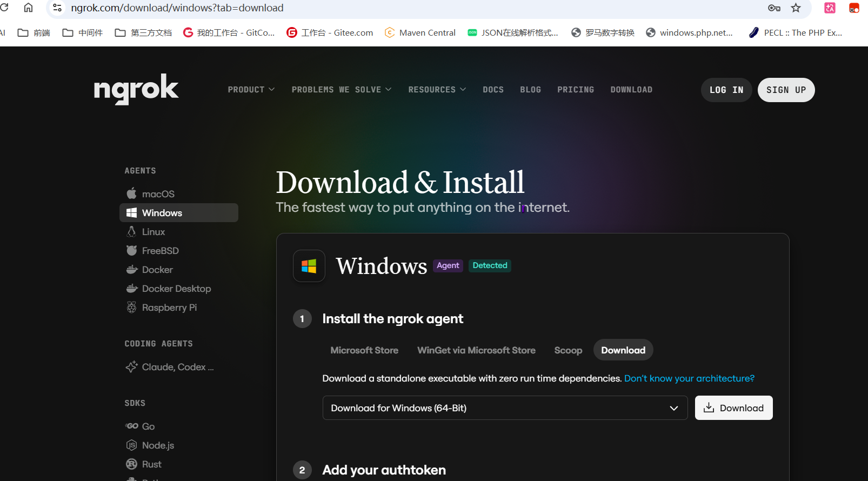This screenshot has width=868, height=481.
Task: Switch to Scoop tab
Action: click(x=568, y=350)
